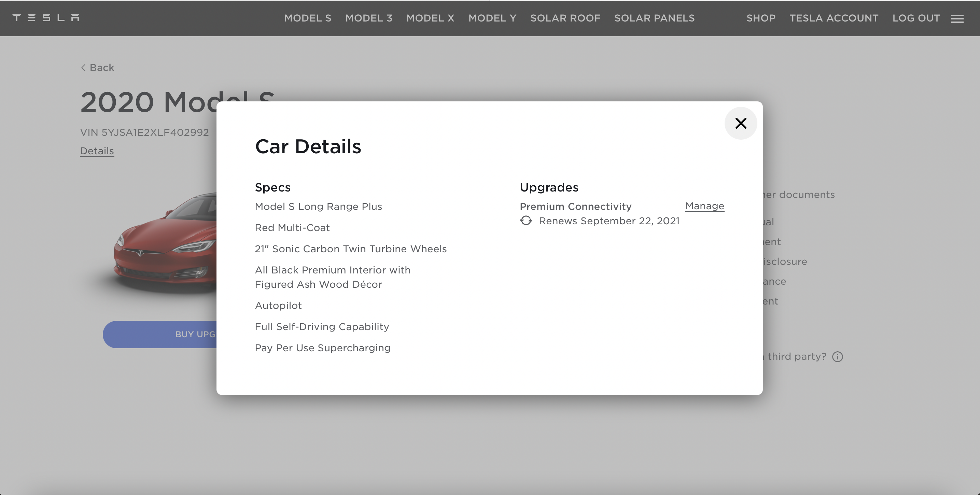Go to Tesla Account
Image resolution: width=980 pixels, height=495 pixels.
834,18
